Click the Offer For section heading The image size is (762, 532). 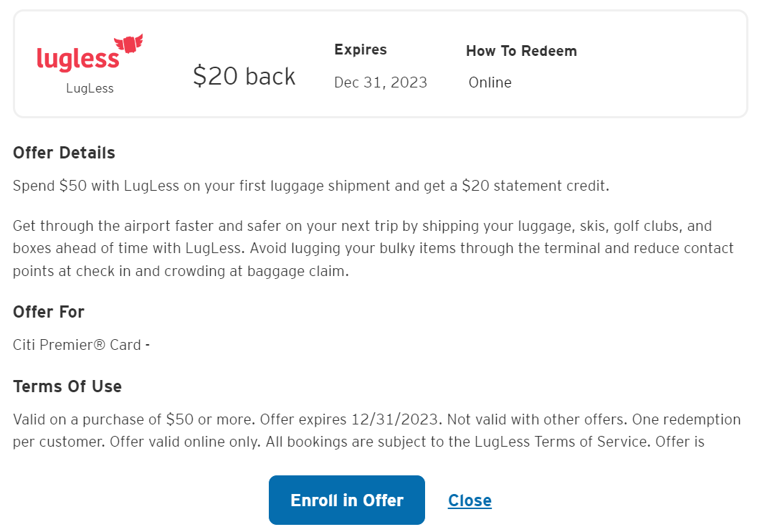[x=48, y=312]
